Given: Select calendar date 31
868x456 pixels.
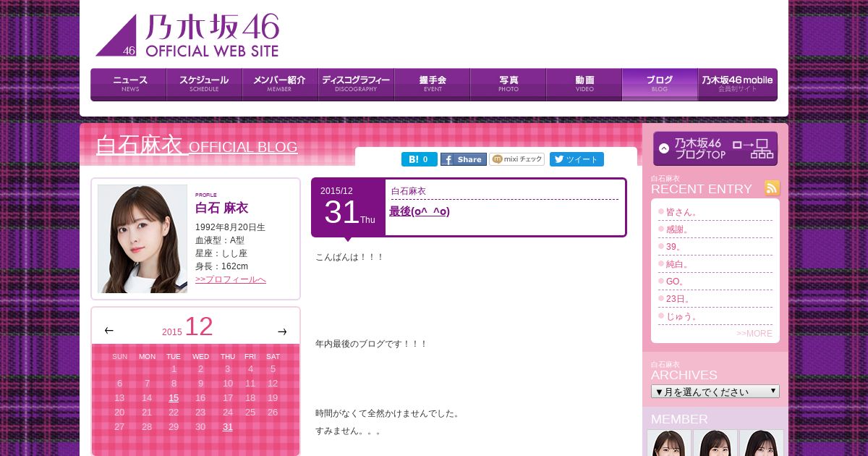Looking at the screenshot, I should (228, 427).
